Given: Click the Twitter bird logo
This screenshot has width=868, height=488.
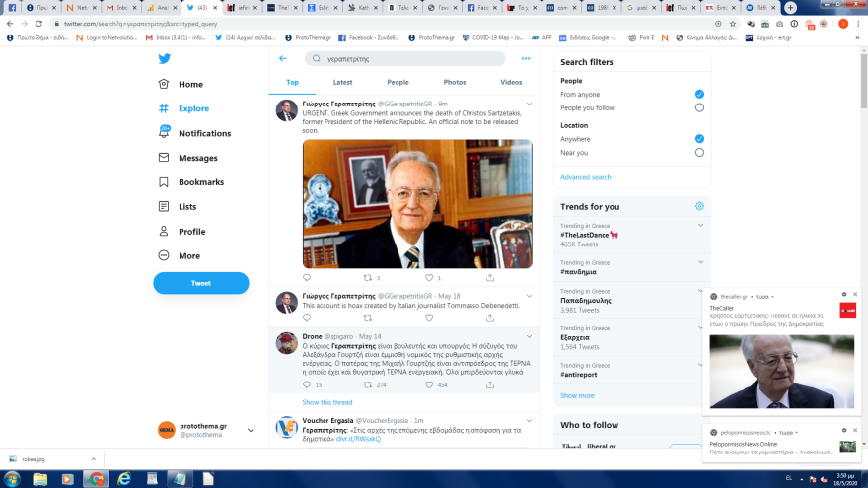Looking at the screenshot, I should coord(165,58).
